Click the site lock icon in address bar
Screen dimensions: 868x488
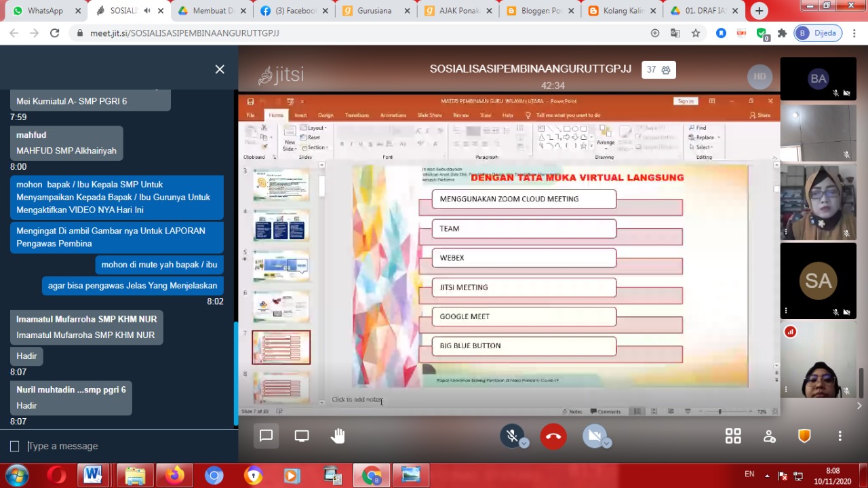pos(80,33)
